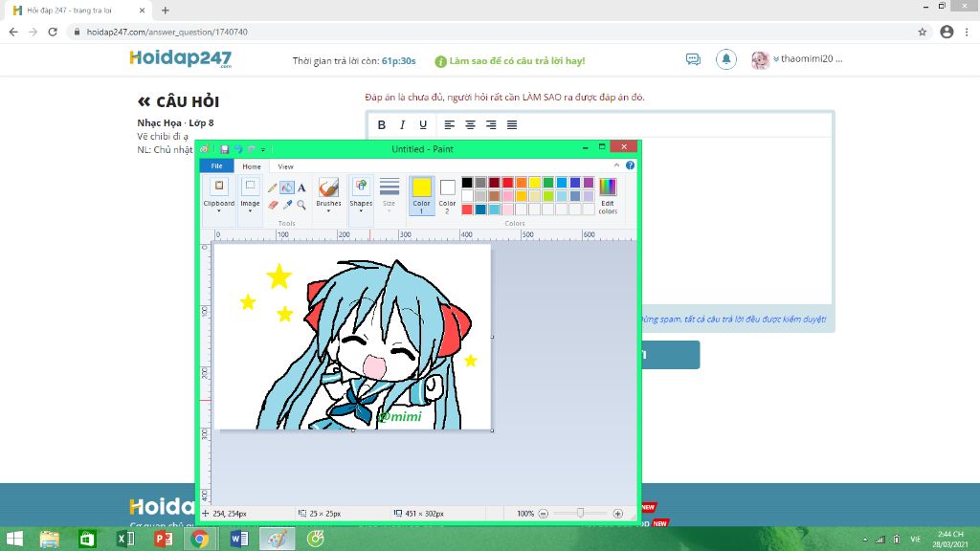
Task: Expand the Shapes dropdown in Paint
Action: [361, 211]
